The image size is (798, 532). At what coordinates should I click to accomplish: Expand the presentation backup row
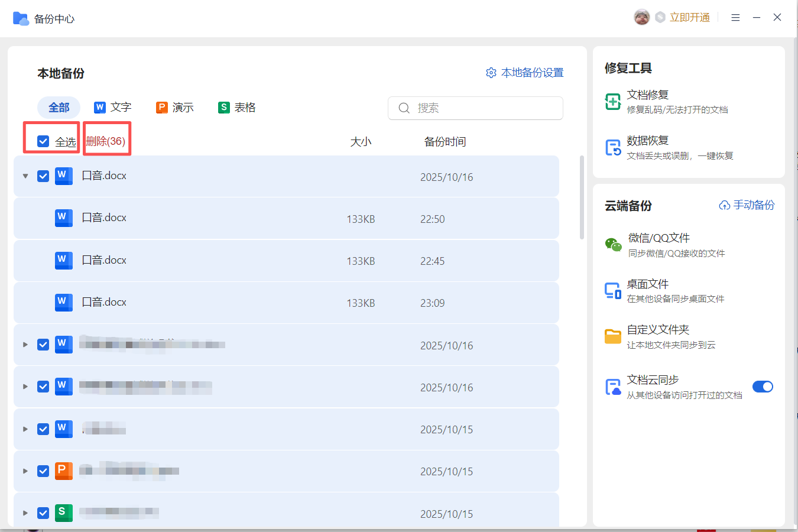coord(25,471)
